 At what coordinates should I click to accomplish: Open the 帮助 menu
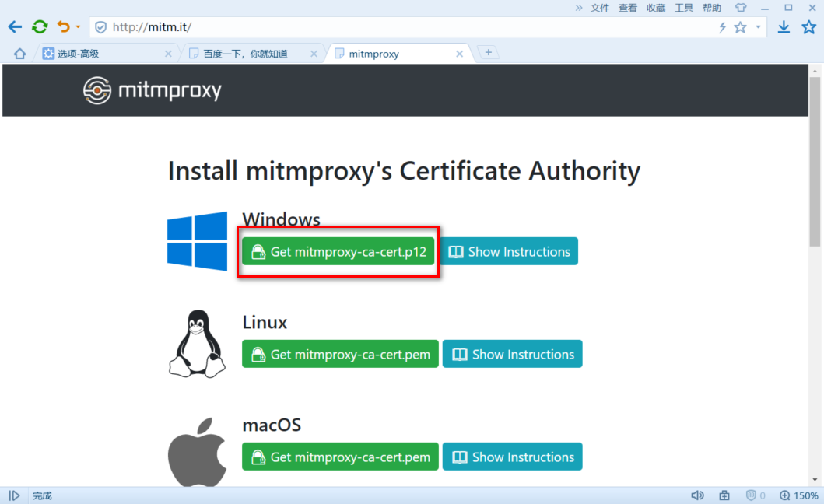[711, 8]
